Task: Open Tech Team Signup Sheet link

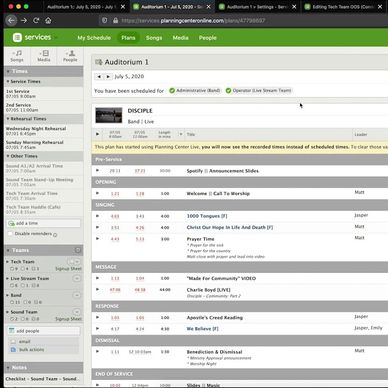Action: coord(68,269)
